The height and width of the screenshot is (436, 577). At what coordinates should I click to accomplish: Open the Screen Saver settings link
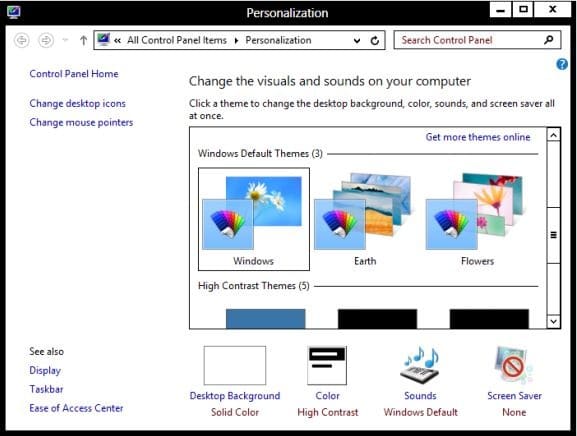pyautogui.click(x=514, y=396)
